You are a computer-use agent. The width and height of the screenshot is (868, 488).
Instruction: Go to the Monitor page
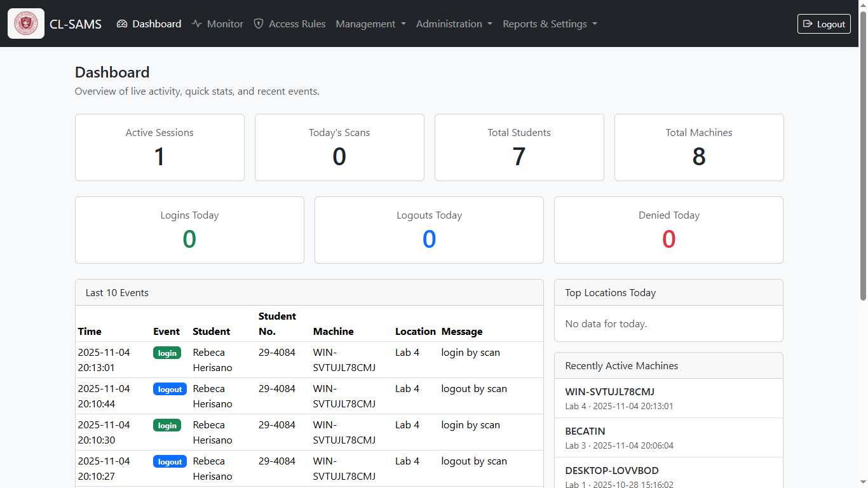225,24
